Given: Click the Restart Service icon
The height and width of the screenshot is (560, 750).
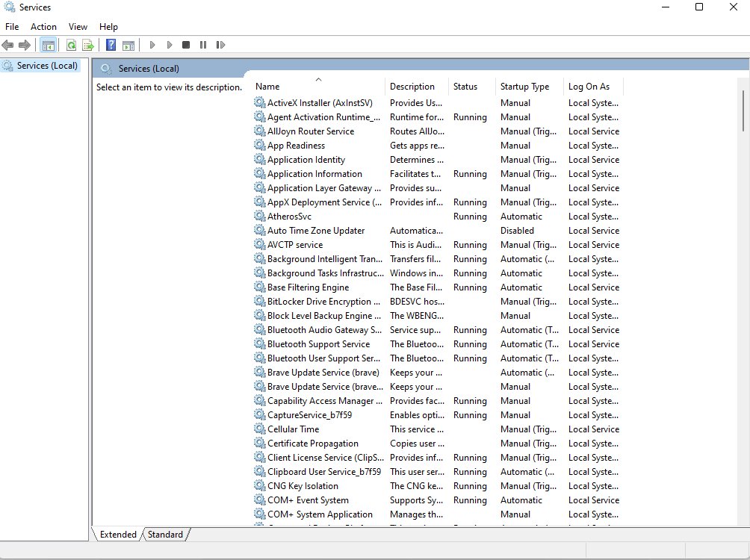Looking at the screenshot, I should pyautogui.click(x=220, y=45).
